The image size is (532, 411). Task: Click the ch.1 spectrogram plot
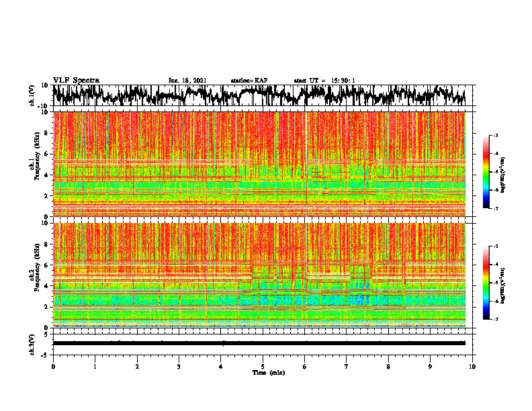coord(259,164)
